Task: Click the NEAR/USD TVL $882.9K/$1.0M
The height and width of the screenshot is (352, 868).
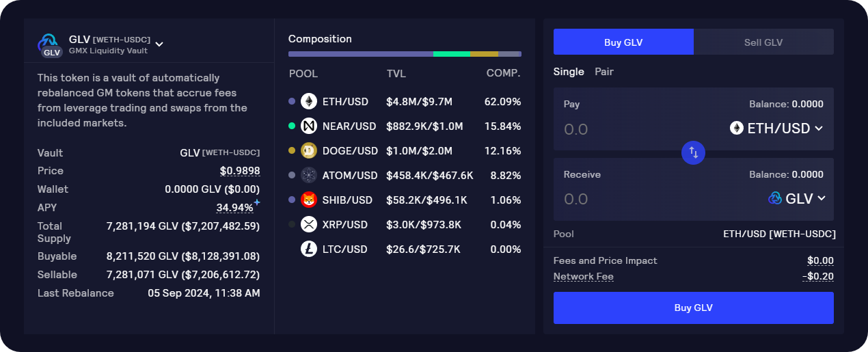Action: [424, 126]
